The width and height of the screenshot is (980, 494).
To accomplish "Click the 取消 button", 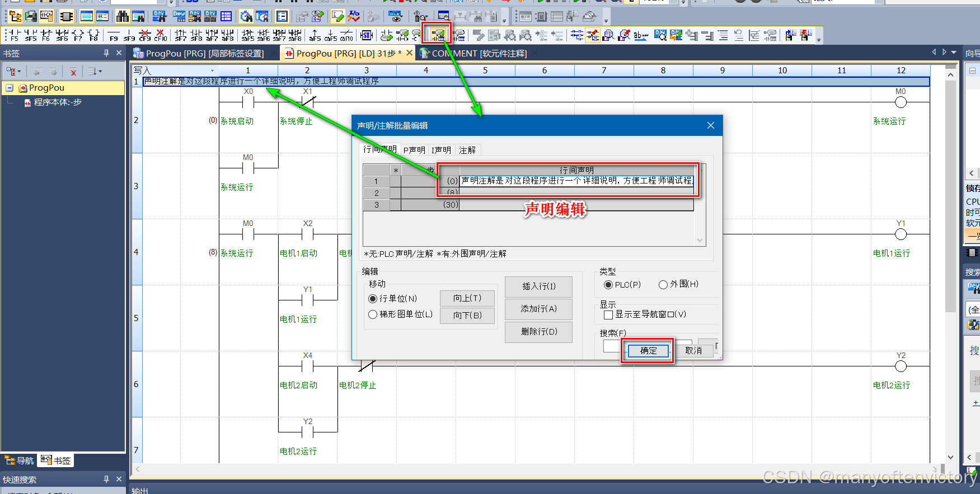I will 693,351.
